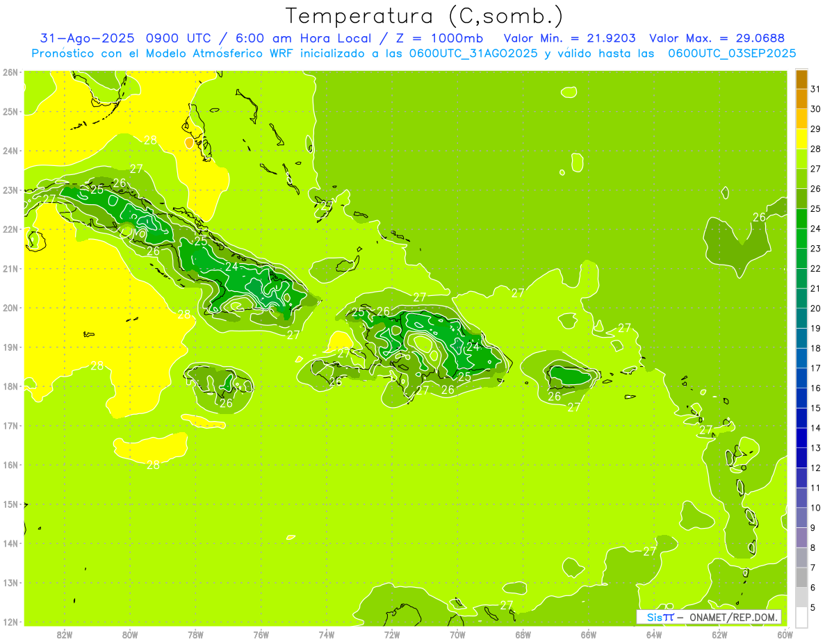Click the '12N' latitude axis label

point(10,622)
